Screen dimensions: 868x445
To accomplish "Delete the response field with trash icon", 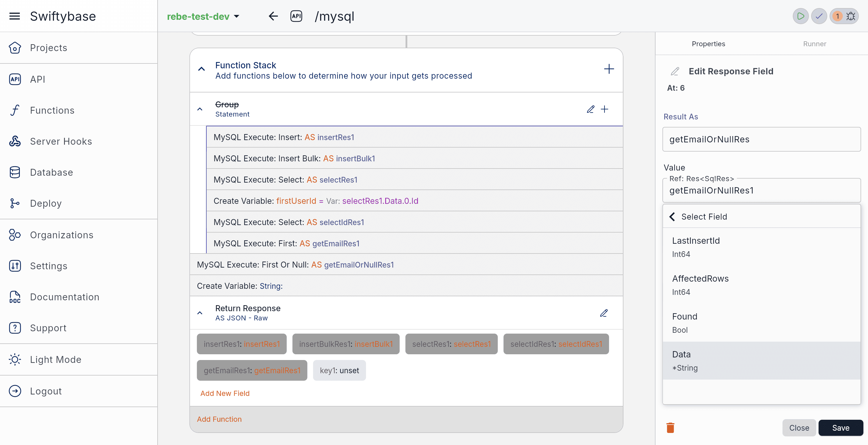I will point(670,427).
